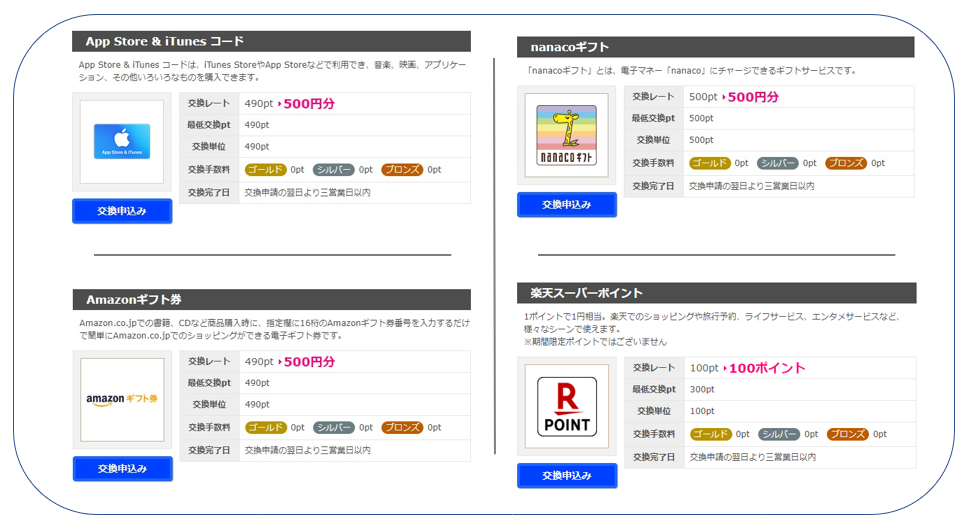Click the nanaco 交換手数料 label
The height and width of the screenshot is (524, 966).
pos(654,163)
